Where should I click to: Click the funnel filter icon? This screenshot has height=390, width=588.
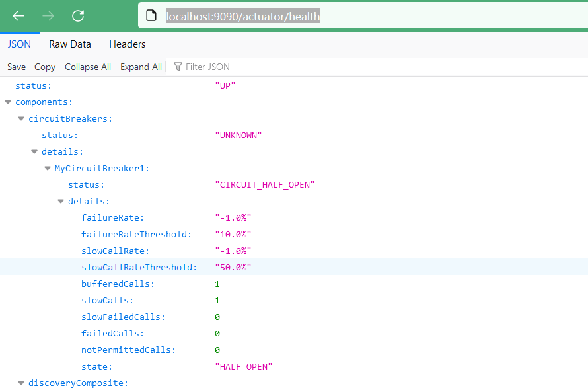click(178, 67)
